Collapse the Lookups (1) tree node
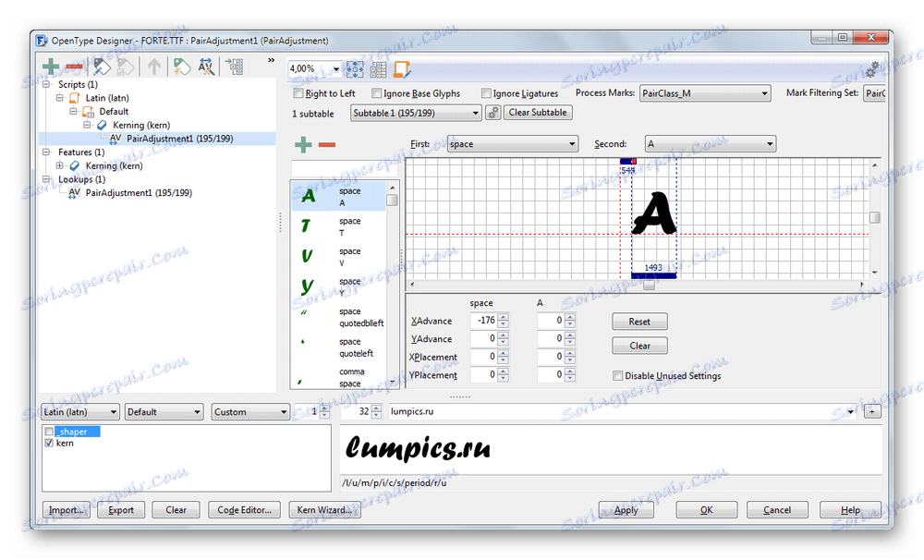The image size is (924, 560). 46,179
